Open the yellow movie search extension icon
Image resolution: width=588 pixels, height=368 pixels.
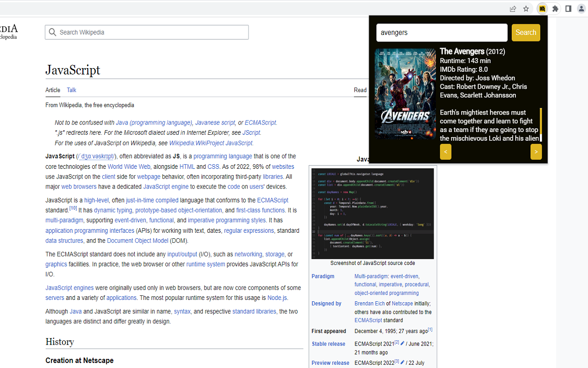543,9
